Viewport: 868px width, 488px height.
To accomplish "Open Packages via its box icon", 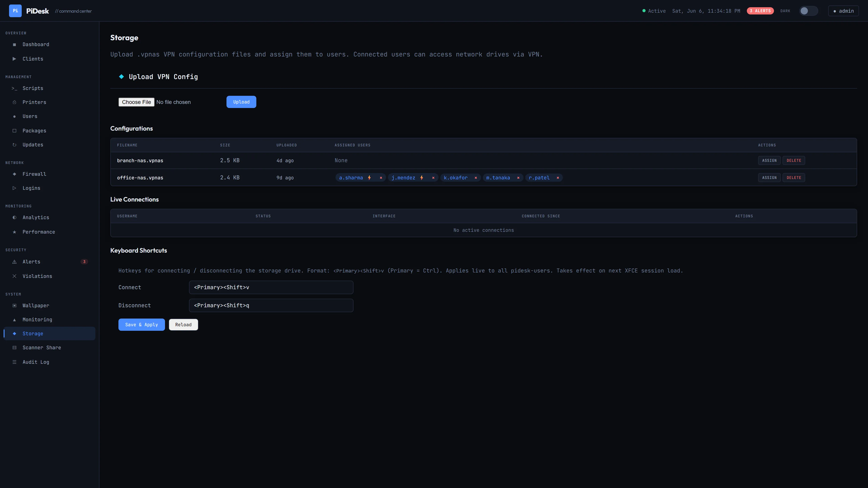I will click(x=14, y=131).
